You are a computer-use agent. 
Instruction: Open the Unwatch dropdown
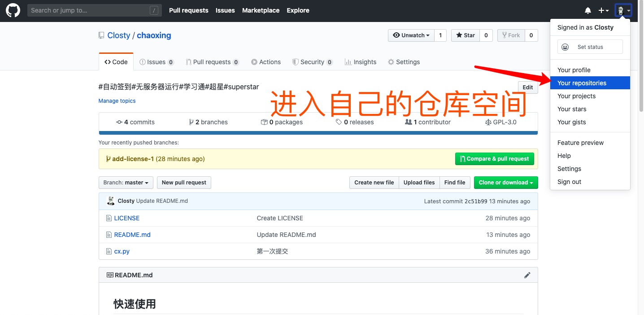tap(411, 35)
